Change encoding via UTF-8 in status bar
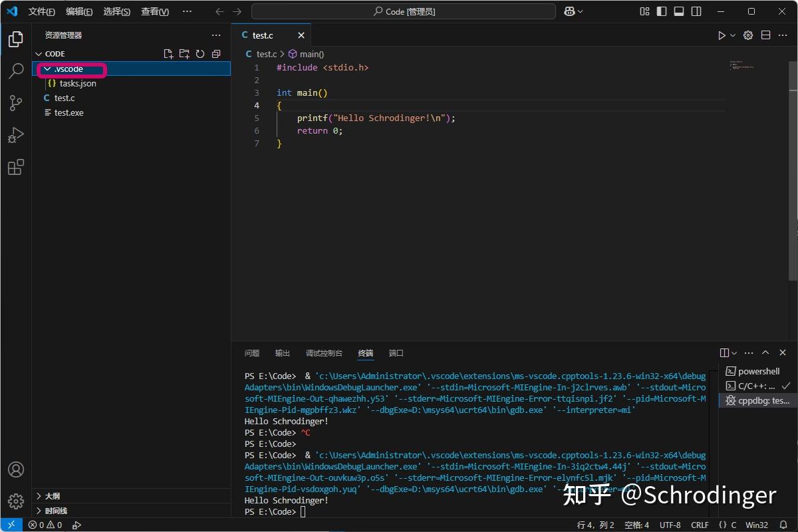Screen dimensions: 798x532 pyautogui.click(x=670, y=525)
